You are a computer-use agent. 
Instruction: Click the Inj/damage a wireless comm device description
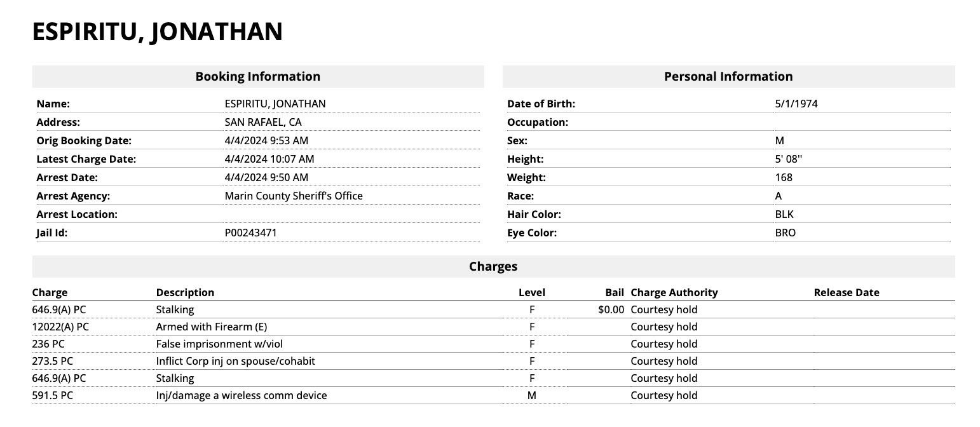click(x=242, y=395)
